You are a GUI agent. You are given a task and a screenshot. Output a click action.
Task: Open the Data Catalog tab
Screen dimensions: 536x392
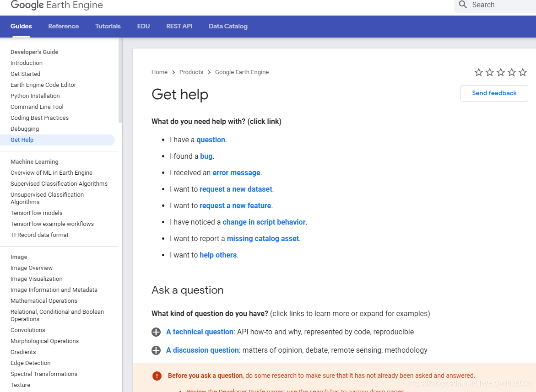(228, 26)
